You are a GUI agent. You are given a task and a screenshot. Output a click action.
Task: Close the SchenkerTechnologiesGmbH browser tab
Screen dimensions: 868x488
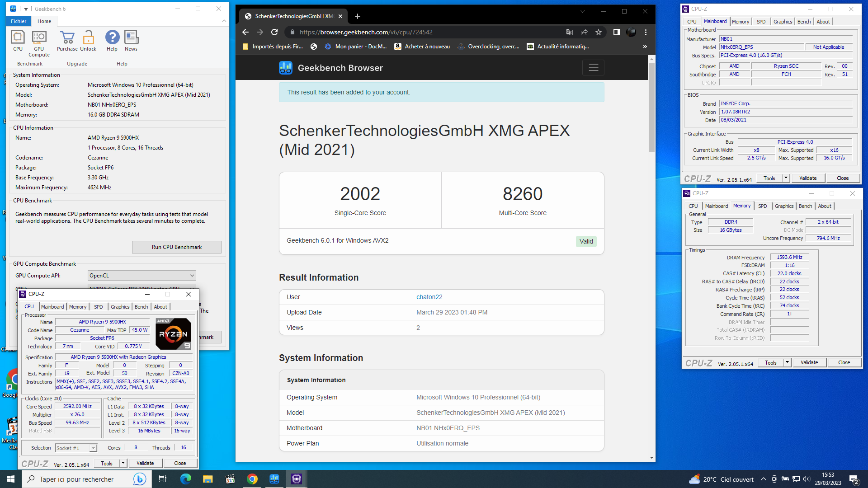click(340, 16)
